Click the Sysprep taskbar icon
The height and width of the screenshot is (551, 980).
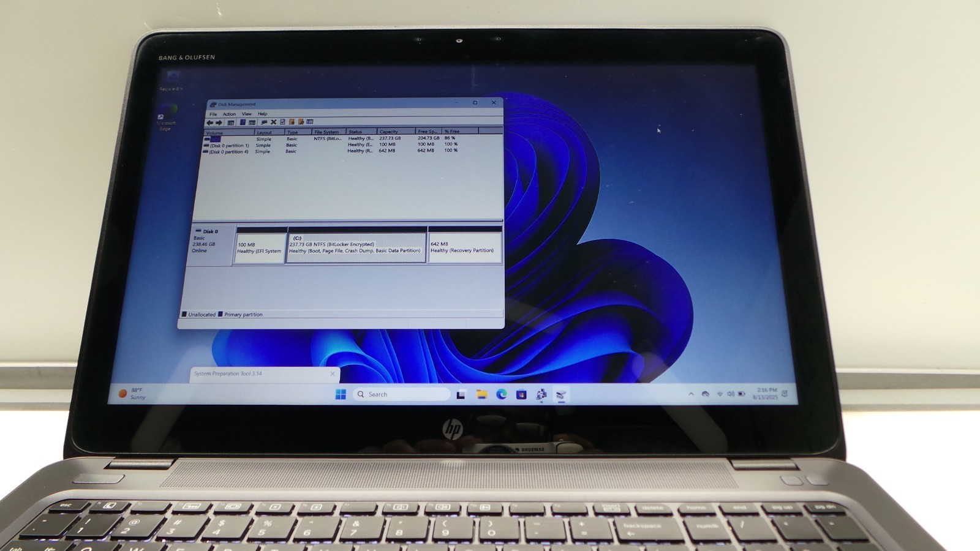pos(541,395)
